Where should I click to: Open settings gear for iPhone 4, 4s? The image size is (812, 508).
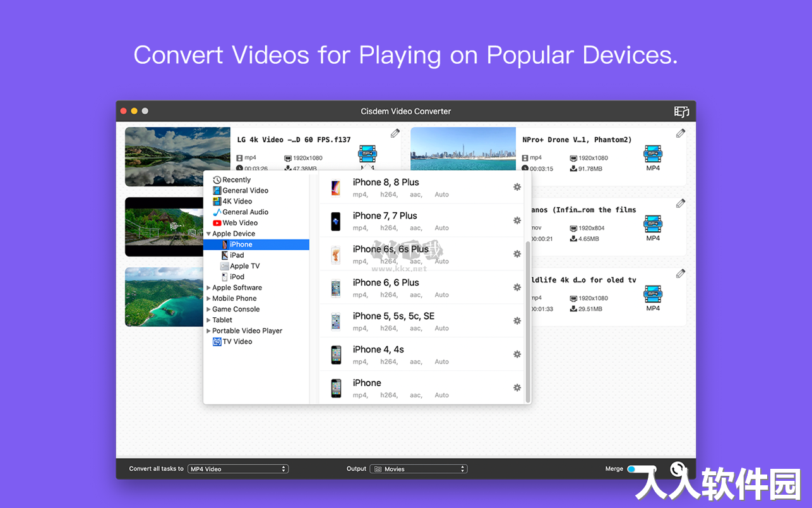[517, 354]
